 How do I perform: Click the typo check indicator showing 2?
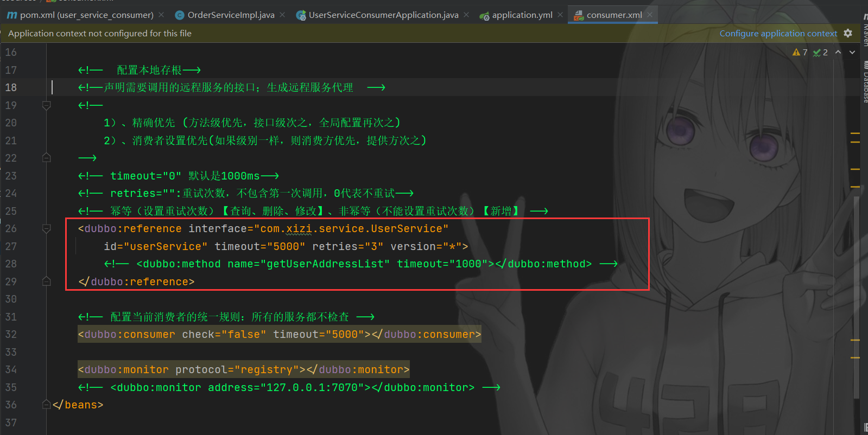tap(820, 52)
